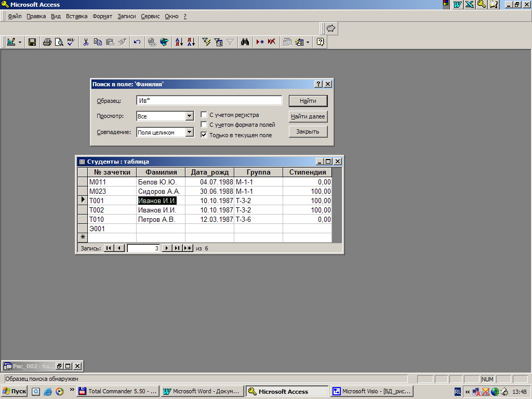
Task: Select the Format Painter brush icon
Action: pos(122,42)
